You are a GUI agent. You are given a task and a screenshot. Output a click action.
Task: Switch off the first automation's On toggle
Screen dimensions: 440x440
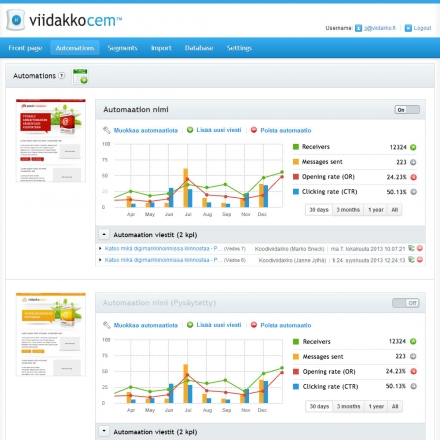coord(407,110)
